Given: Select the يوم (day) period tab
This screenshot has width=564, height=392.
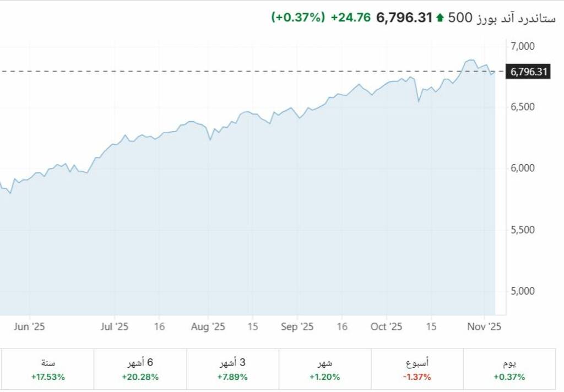Looking at the screenshot, I should [x=509, y=370].
